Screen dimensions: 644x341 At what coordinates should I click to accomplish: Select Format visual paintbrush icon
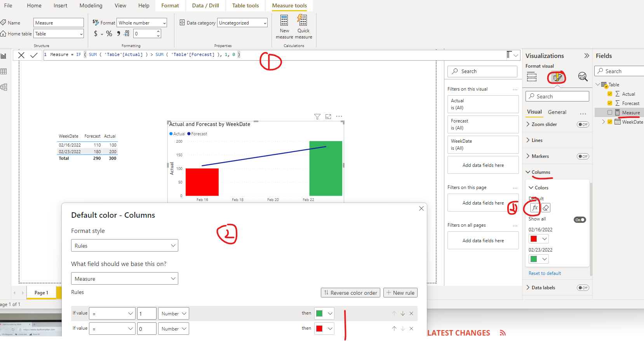click(x=557, y=77)
